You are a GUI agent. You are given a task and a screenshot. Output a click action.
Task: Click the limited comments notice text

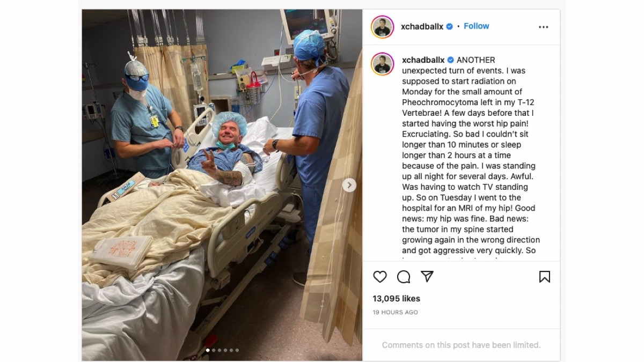pyautogui.click(x=461, y=345)
